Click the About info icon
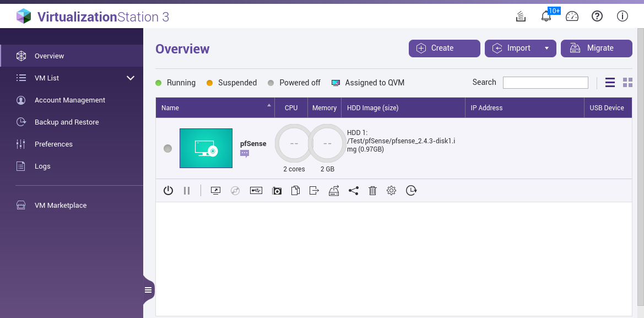 click(622, 17)
